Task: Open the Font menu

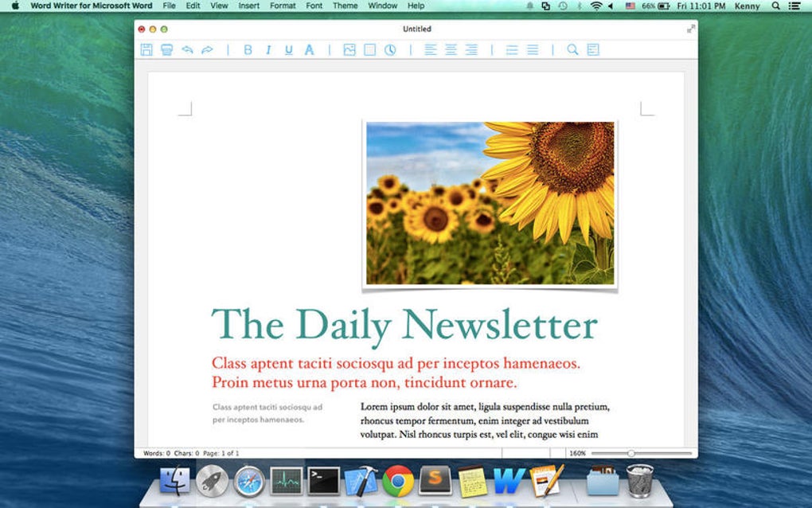Action: 314,6
